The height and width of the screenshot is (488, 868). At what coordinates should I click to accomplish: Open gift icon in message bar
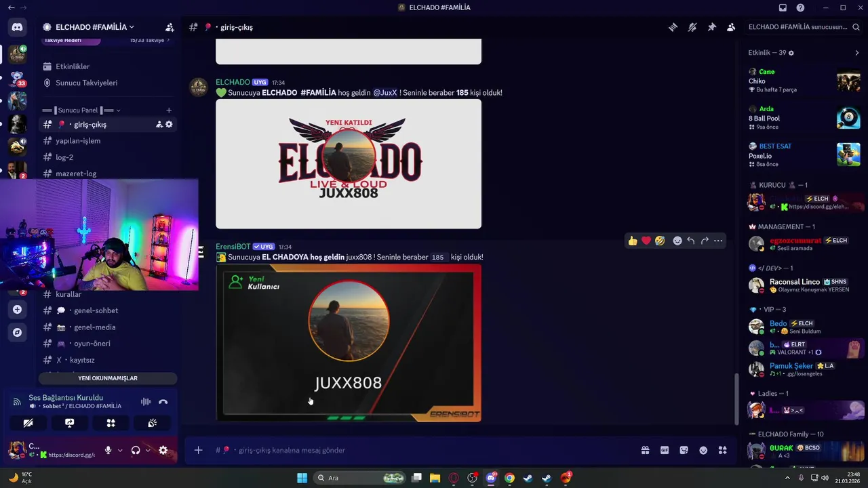pos(645,450)
